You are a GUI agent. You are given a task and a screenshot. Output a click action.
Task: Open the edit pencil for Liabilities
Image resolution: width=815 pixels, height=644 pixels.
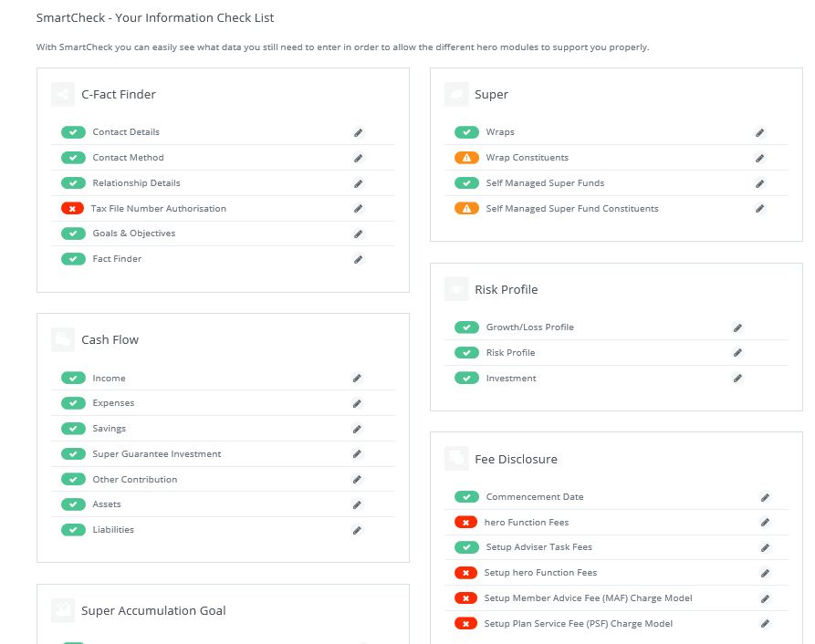point(358,530)
